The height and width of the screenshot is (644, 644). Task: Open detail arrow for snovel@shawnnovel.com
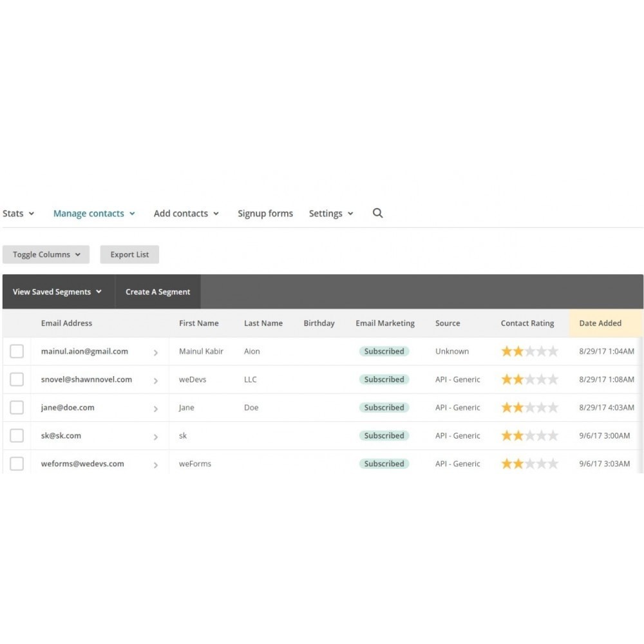tap(156, 381)
